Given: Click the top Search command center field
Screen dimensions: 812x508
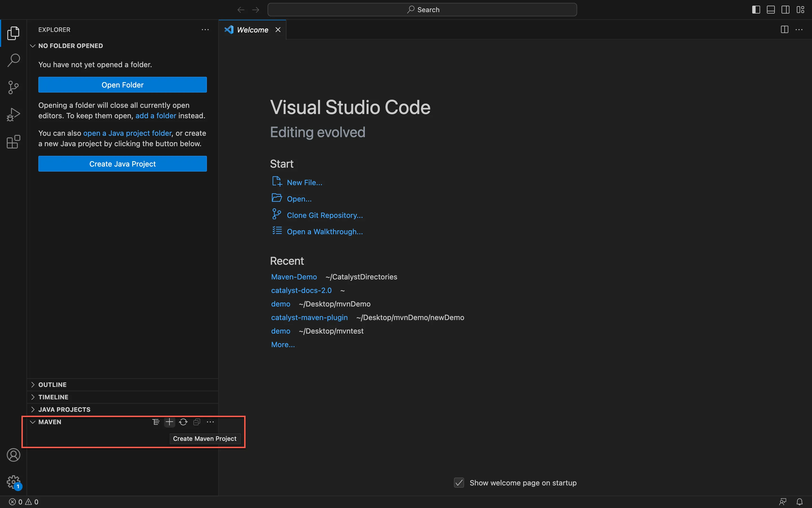Looking at the screenshot, I should pyautogui.click(x=422, y=10).
